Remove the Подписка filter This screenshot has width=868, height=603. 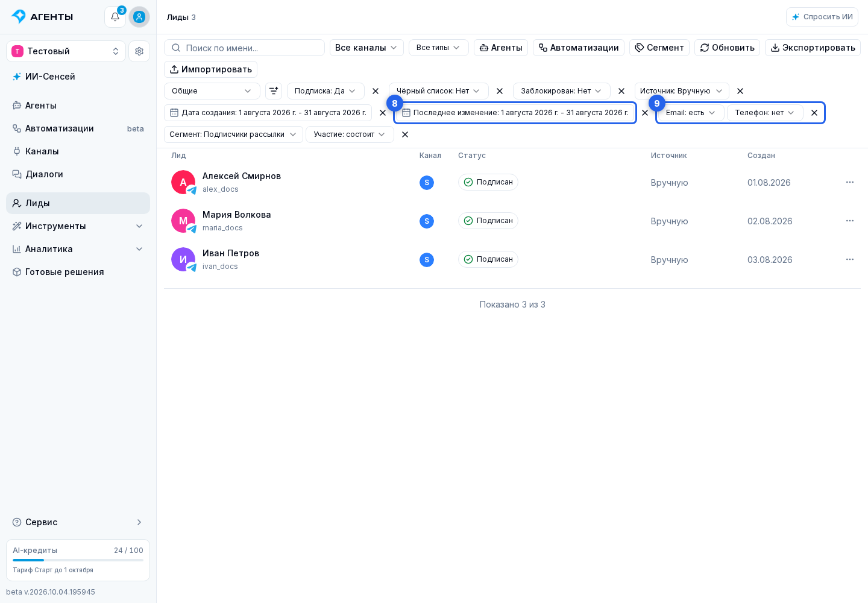[x=376, y=91]
